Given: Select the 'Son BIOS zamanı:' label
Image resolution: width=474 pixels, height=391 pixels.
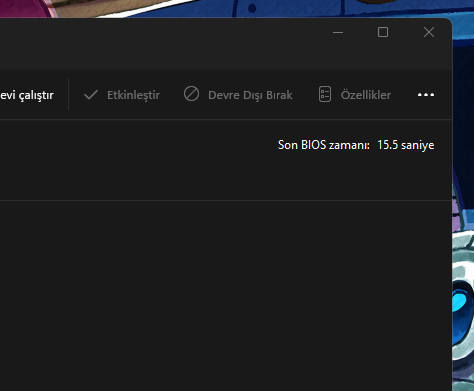Looking at the screenshot, I should point(324,145).
